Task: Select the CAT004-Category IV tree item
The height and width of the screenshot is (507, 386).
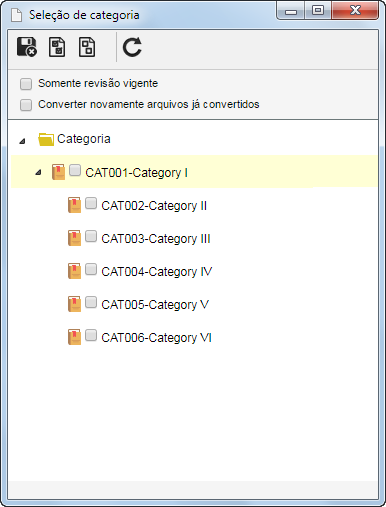Action: point(156,271)
